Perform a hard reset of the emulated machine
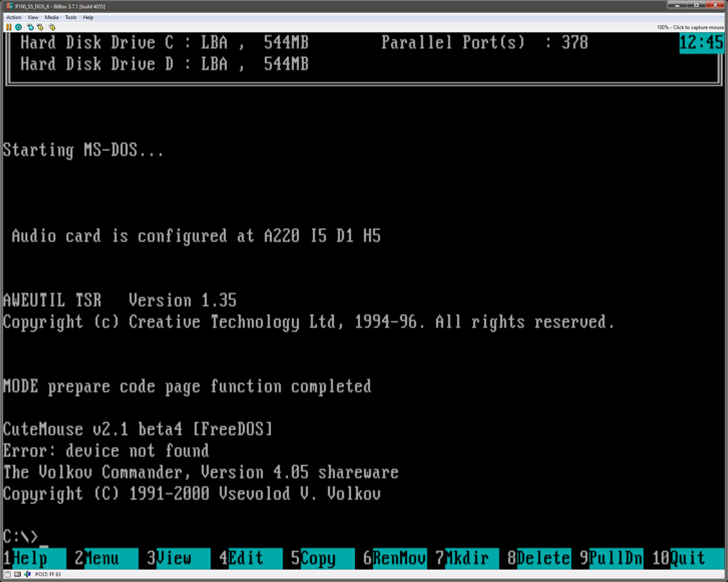The image size is (728, 582). click(18, 27)
